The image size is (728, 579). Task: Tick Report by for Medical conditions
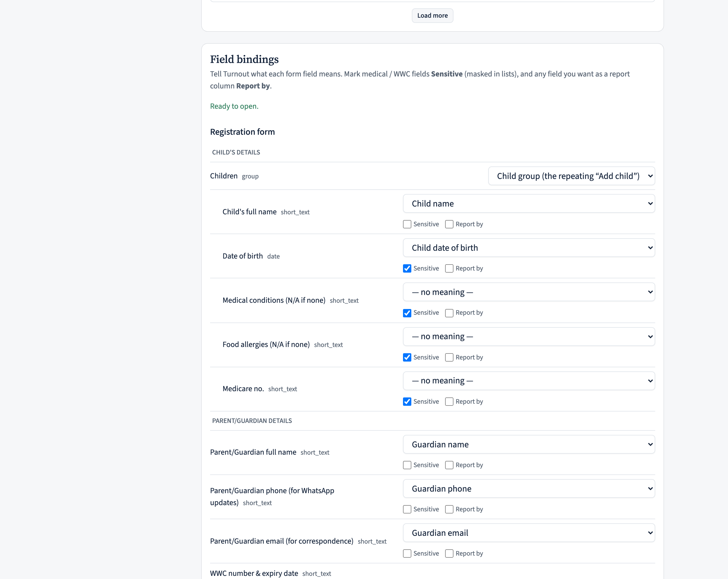click(x=449, y=313)
